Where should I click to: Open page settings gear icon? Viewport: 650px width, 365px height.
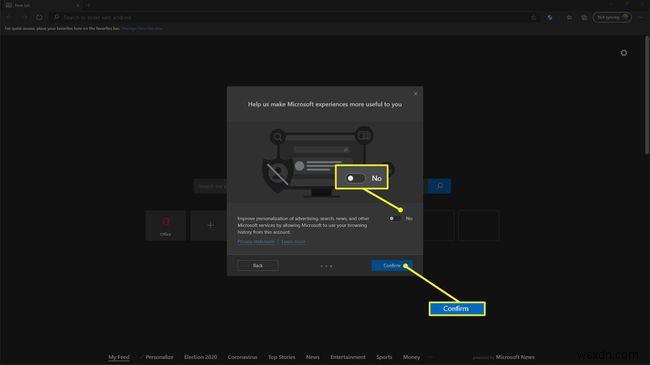pos(623,53)
